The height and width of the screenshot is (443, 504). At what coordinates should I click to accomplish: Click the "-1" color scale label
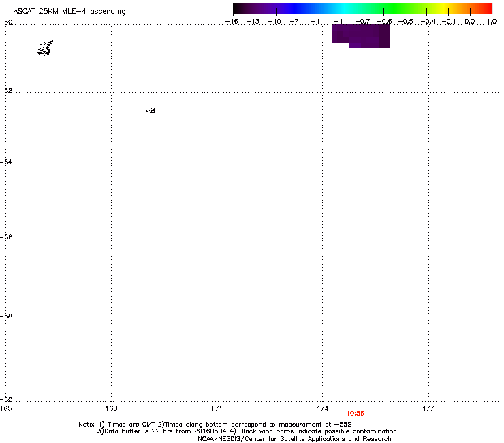point(338,22)
